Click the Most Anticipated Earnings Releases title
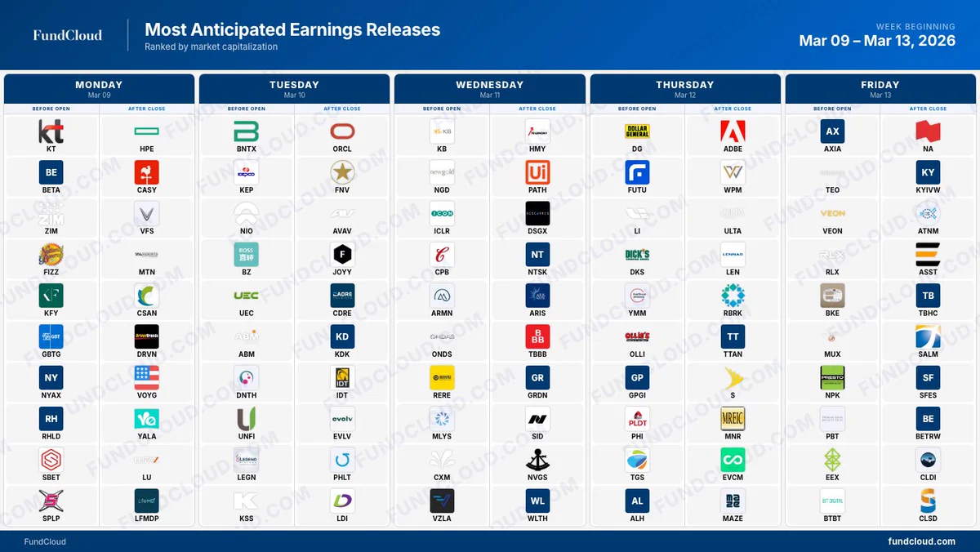 click(x=292, y=29)
